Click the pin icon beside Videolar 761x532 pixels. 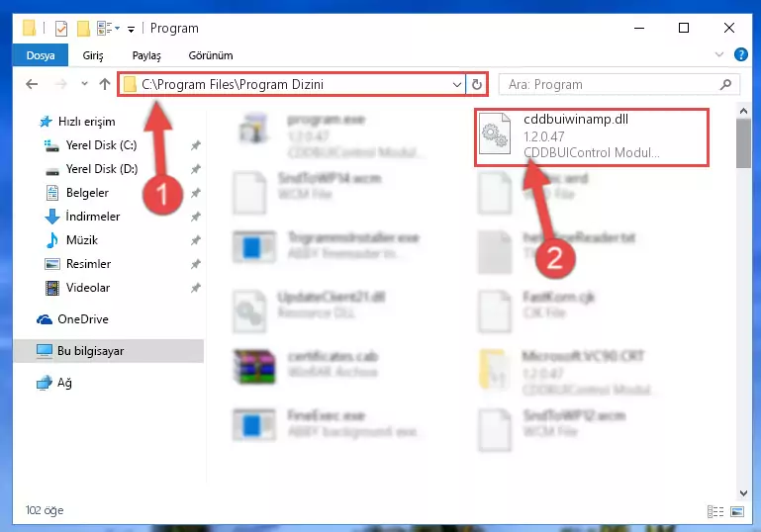(196, 288)
